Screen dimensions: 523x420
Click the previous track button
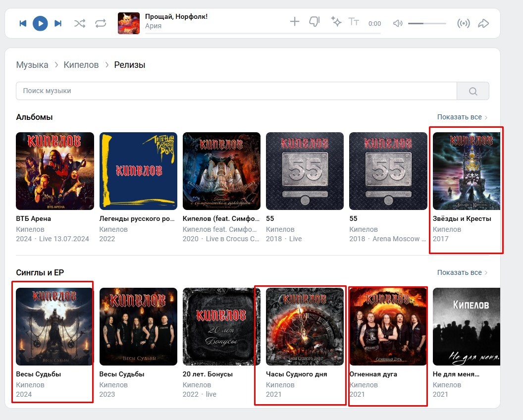(x=23, y=23)
